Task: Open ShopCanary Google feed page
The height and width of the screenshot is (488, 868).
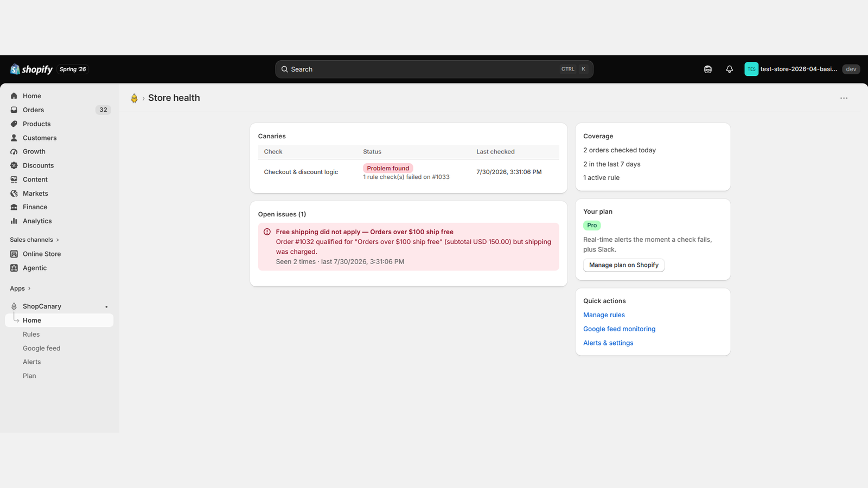Action: click(42, 349)
